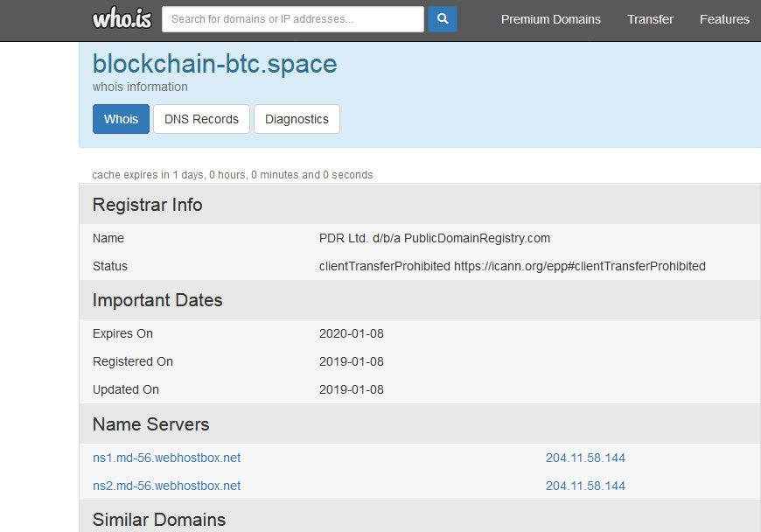
Task: Click the Name Servers section heading
Action: (151, 424)
